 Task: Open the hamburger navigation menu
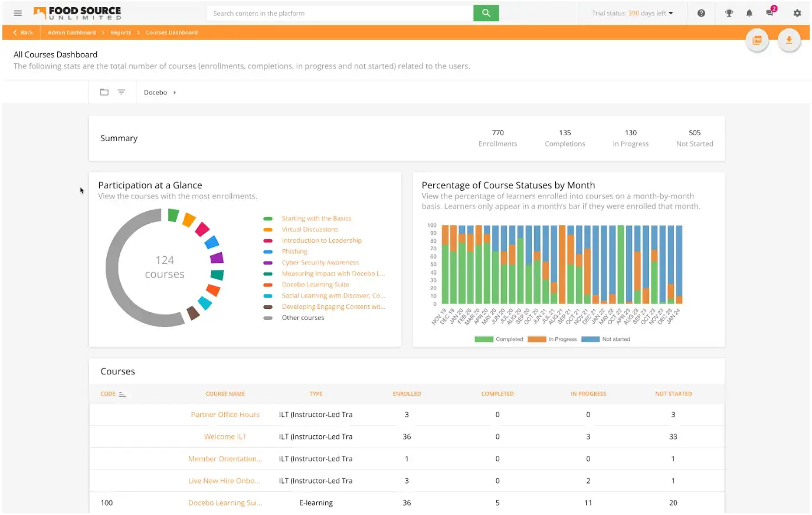tap(18, 12)
